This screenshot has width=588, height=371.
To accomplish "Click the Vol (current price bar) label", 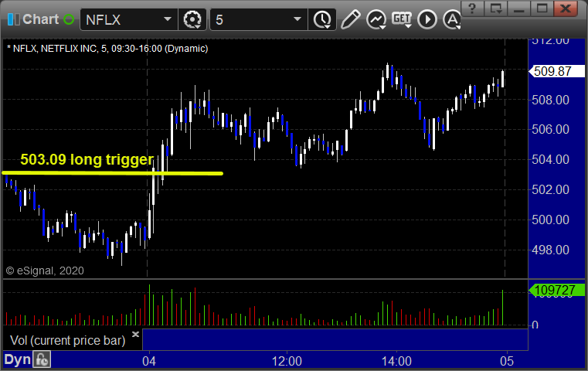I will point(67,340).
